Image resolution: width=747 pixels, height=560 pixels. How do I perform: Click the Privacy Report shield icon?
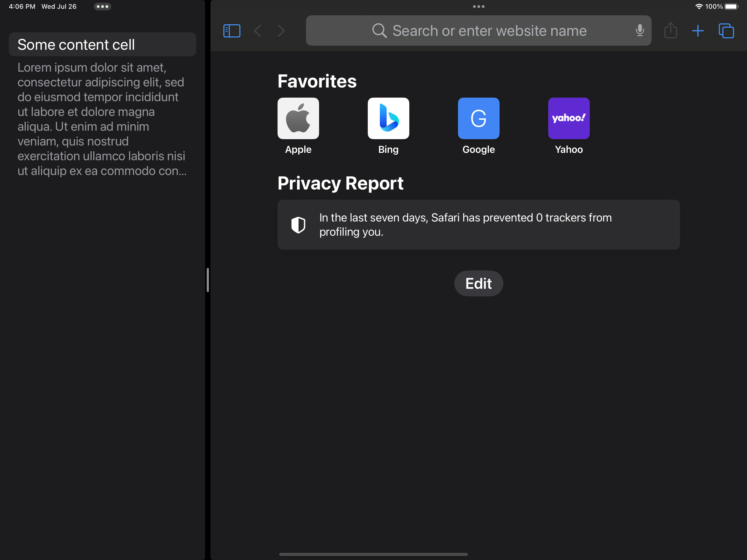[x=298, y=225]
